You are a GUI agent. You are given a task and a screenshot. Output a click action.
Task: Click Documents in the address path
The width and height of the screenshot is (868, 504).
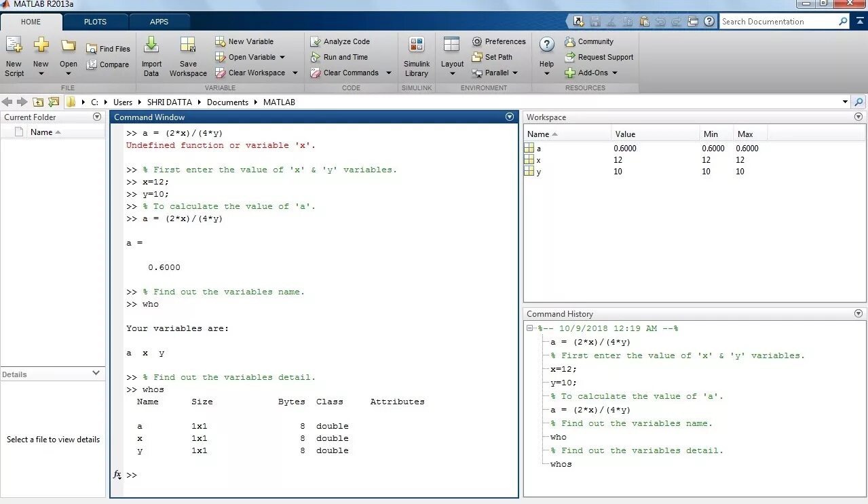[x=227, y=102]
